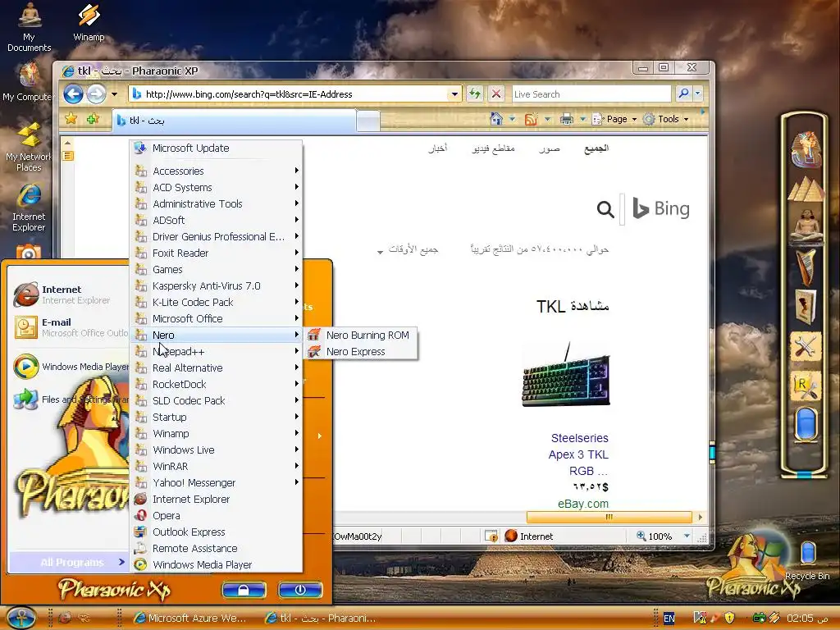Click the Home icon in IE toolbar
This screenshot has width=840, height=630.
[496, 119]
